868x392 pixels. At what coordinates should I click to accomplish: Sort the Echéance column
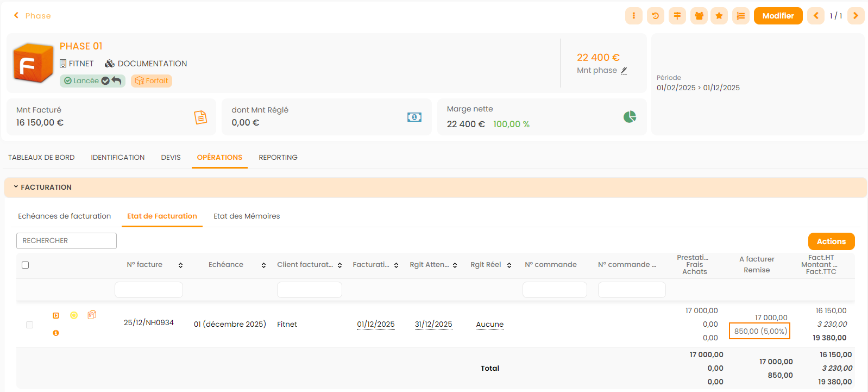[x=263, y=265]
